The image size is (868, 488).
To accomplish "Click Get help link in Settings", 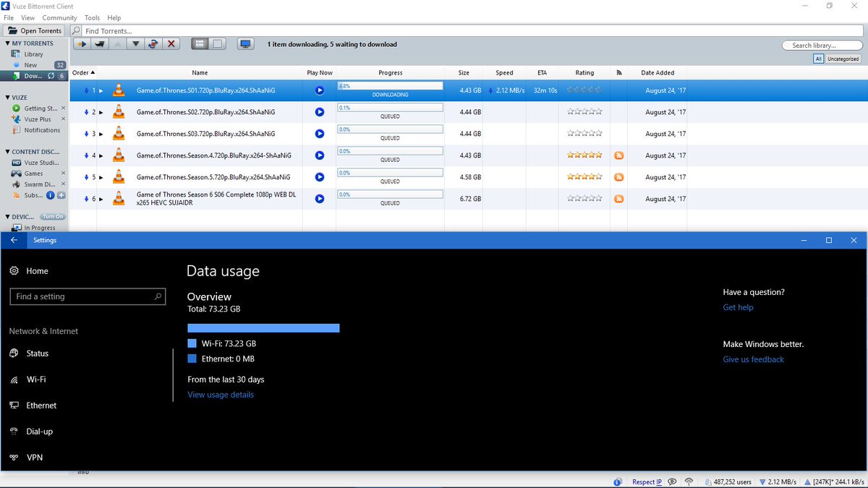I will tap(738, 307).
